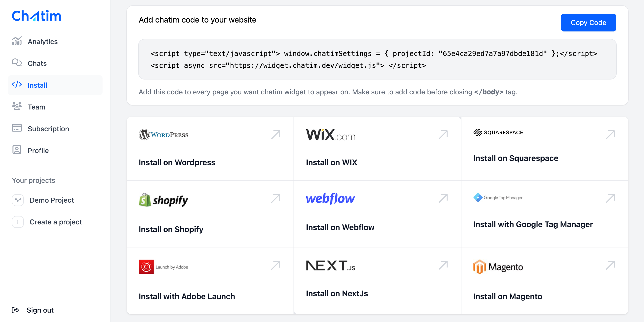Click the plus icon for Create a project
This screenshot has height=322, width=644.
18,222
